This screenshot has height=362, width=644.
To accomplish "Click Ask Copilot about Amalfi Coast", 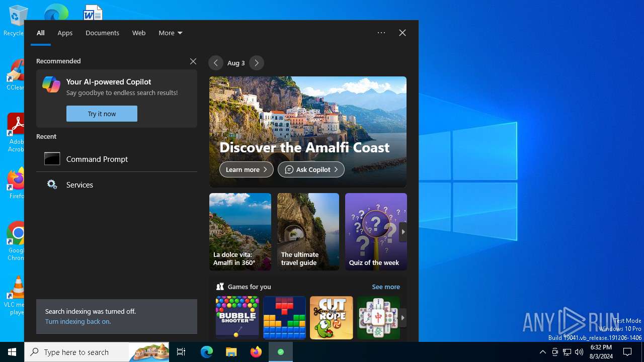I will (x=311, y=169).
